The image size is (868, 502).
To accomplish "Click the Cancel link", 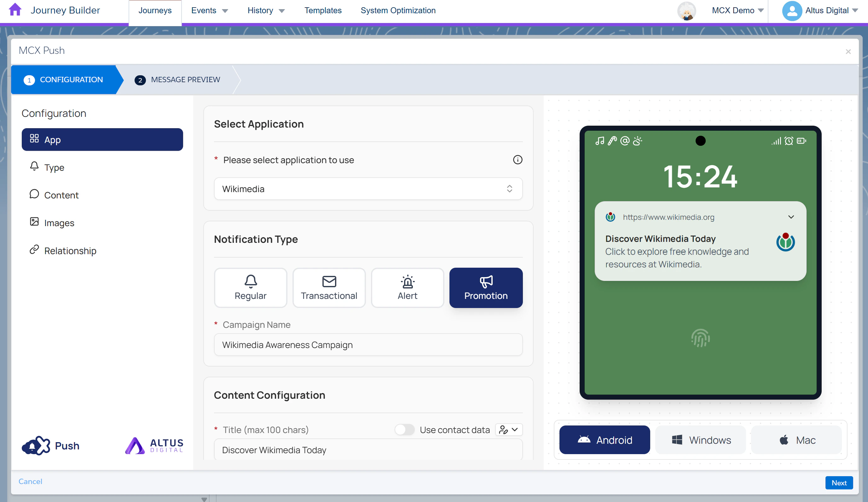I will [x=30, y=481].
